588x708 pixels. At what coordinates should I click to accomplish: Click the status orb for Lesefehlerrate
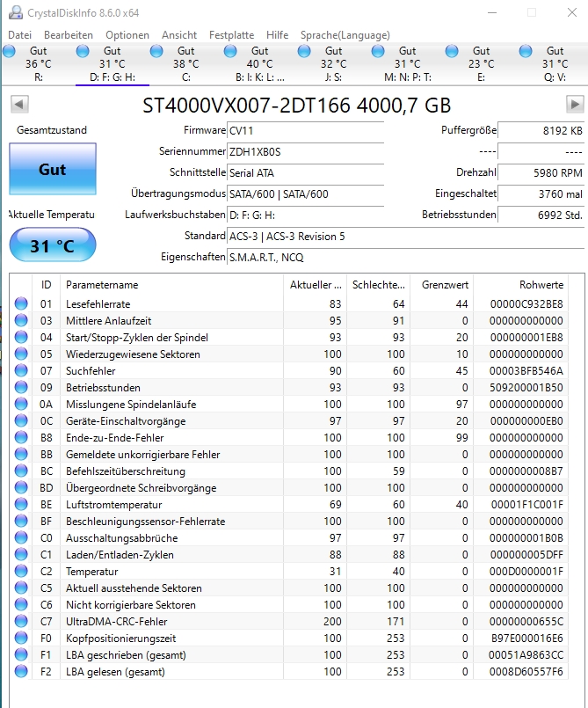[21, 303]
